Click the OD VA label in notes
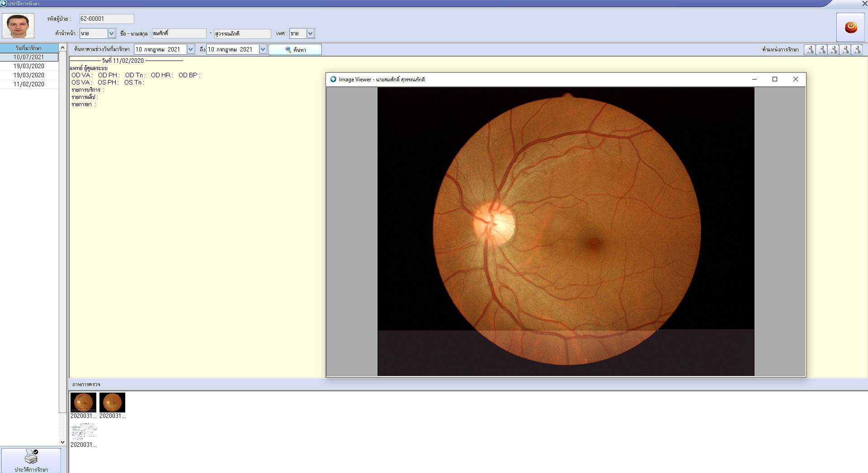Screen dimensions: 868x473 [x=82, y=75]
